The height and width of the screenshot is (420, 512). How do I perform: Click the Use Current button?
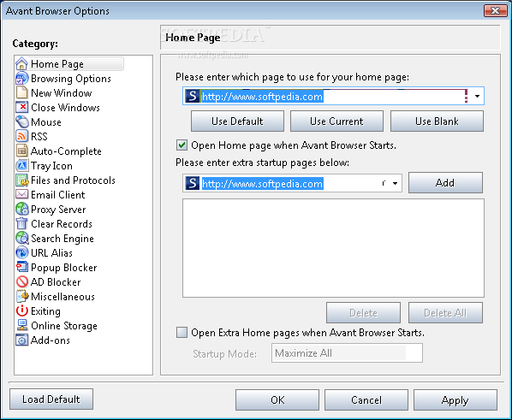(x=336, y=121)
